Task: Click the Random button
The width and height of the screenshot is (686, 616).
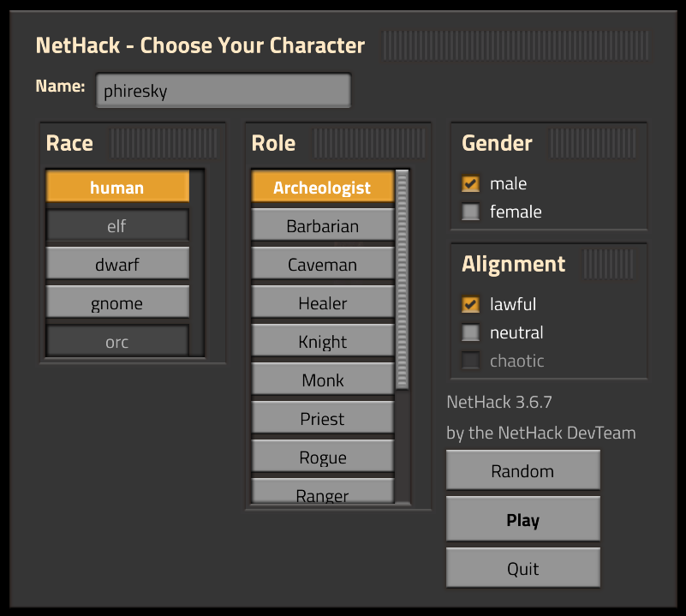Action: (x=522, y=470)
